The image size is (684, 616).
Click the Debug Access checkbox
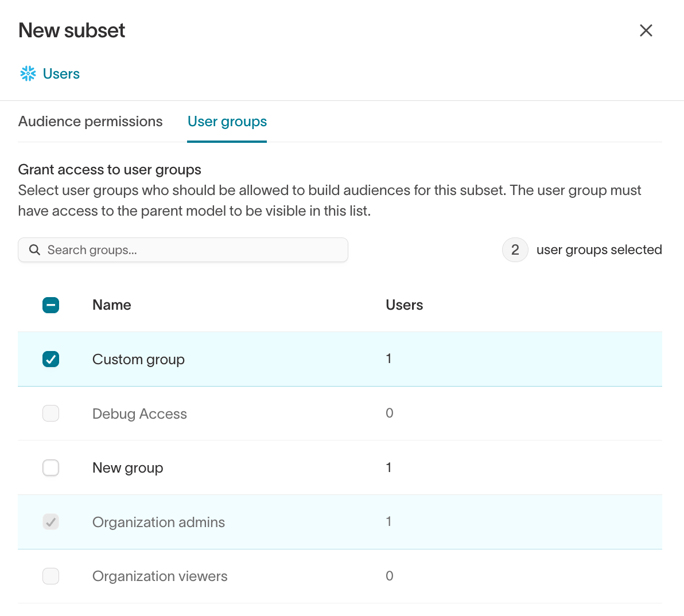pyautogui.click(x=50, y=414)
